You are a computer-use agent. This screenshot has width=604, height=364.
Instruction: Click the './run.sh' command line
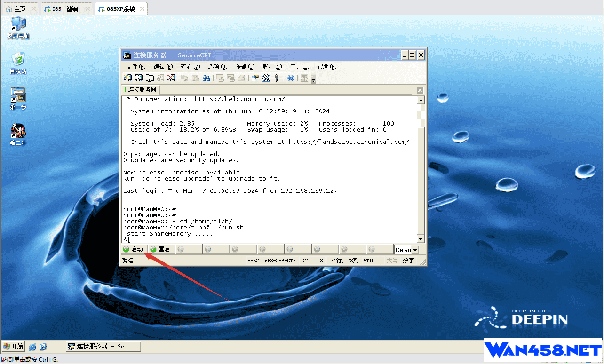[x=183, y=228]
